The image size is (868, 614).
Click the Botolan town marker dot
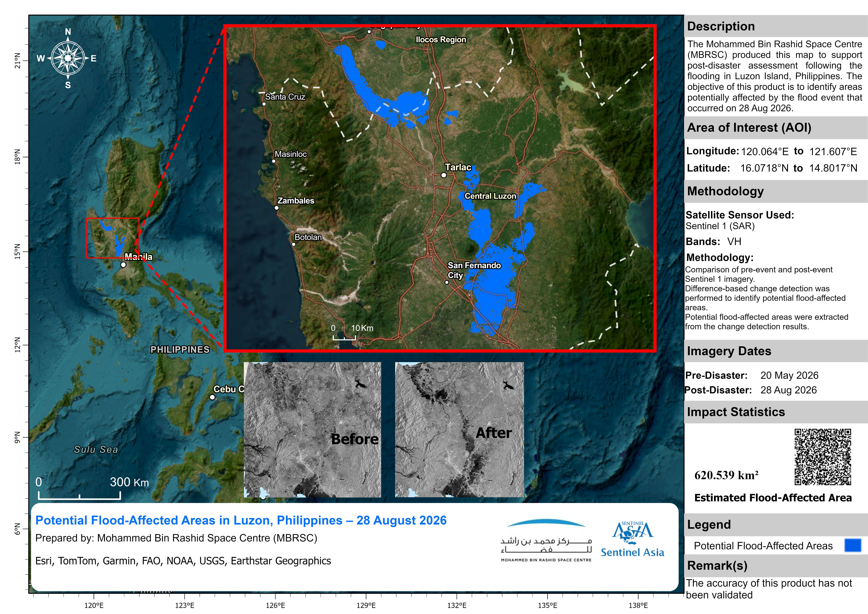pos(293,244)
